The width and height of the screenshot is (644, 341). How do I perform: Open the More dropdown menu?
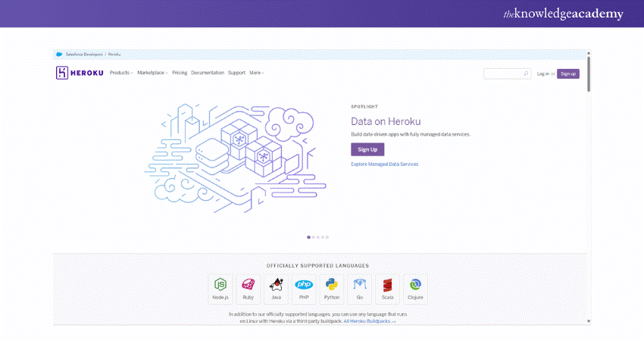click(x=257, y=73)
